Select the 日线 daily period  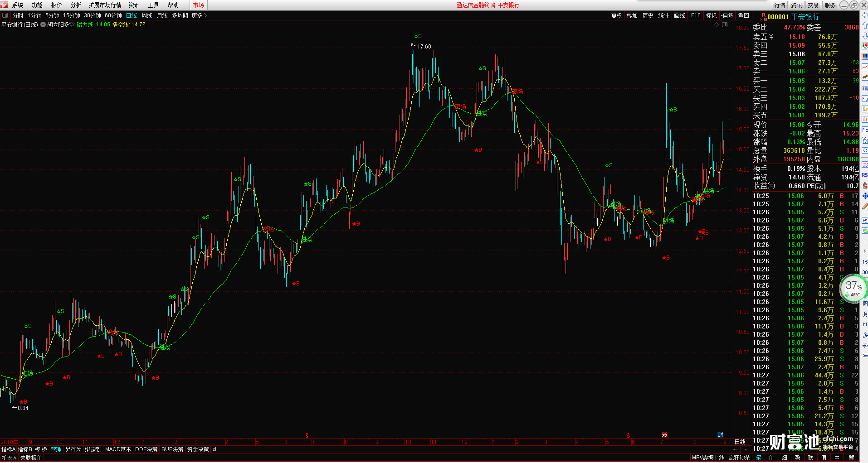pyautogui.click(x=132, y=15)
